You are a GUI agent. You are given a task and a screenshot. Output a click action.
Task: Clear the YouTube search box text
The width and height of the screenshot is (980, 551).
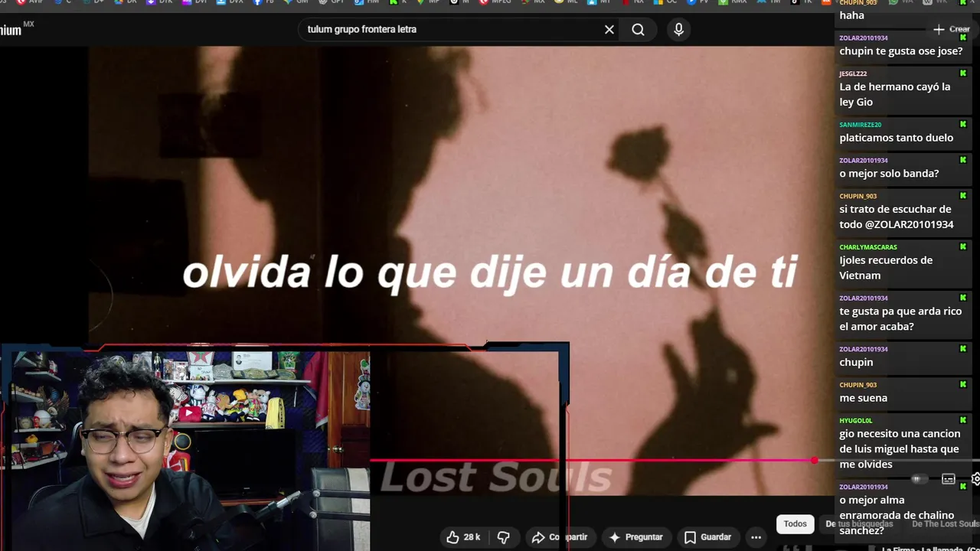pos(609,30)
